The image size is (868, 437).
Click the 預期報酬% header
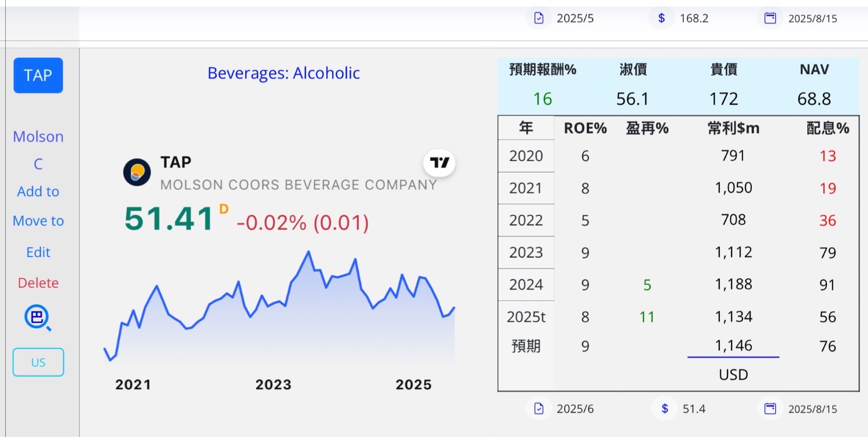point(543,70)
